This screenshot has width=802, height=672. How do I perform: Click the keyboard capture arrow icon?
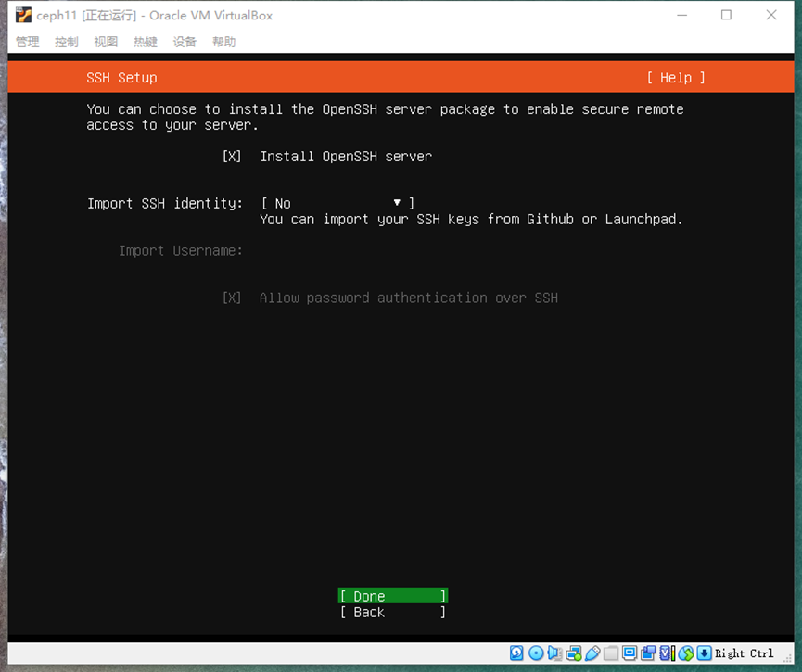point(705,653)
